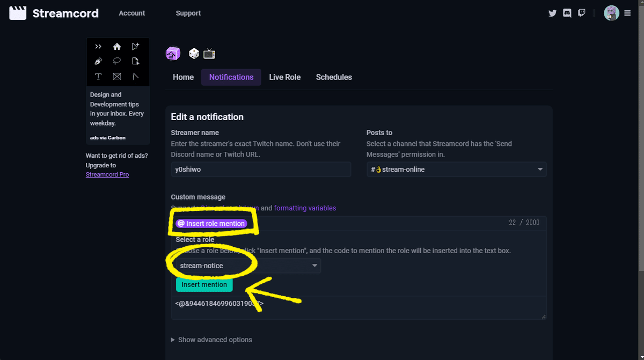Click the streamer name field showing y0shiwo
The height and width of the screenshot is (360, 644).
(261, 168)
